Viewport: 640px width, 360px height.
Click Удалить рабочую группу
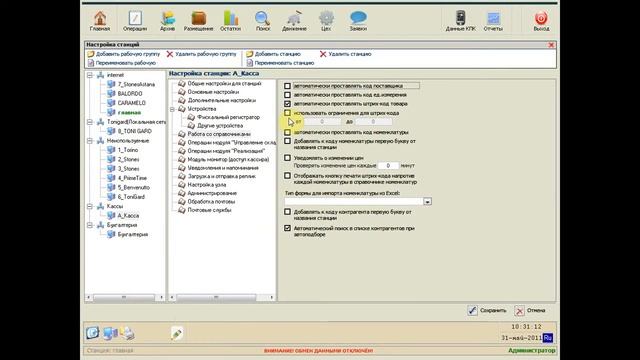pos(201,54)
